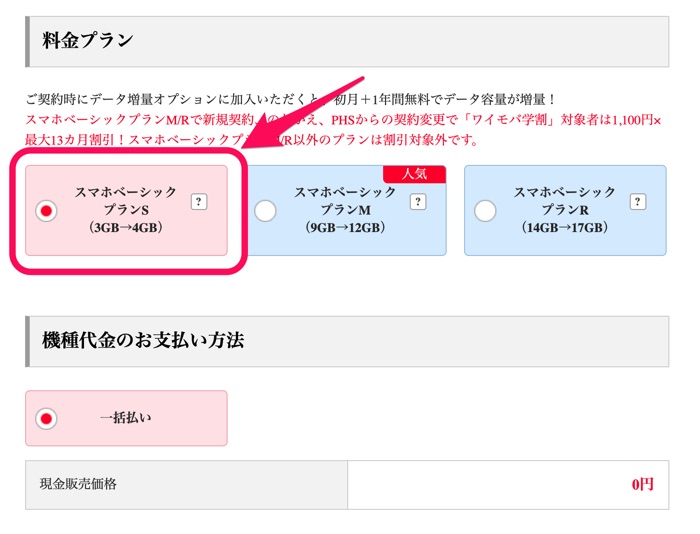700x534 pixels.
Task: Select the スマホベーシックプランR radio button
Action: (x=485, y=210)
